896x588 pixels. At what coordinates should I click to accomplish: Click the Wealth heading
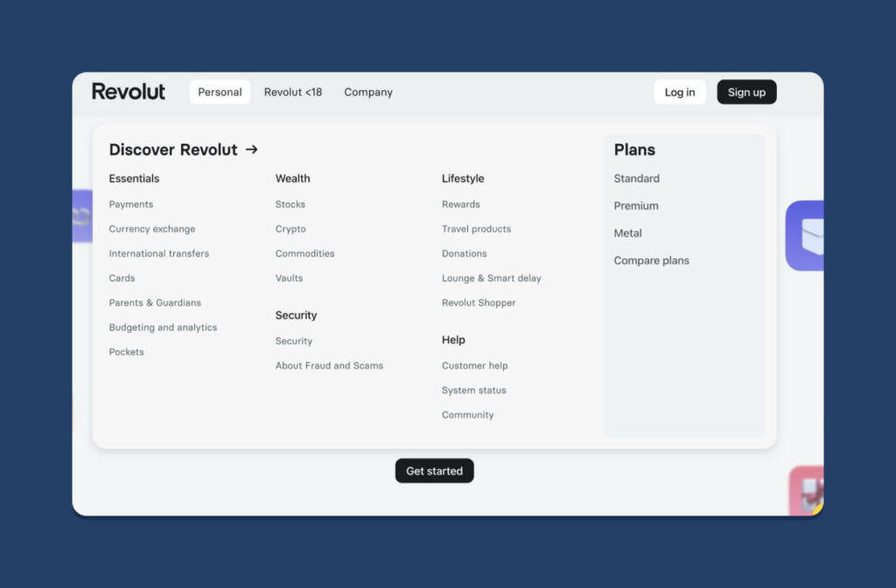point(292,178)
